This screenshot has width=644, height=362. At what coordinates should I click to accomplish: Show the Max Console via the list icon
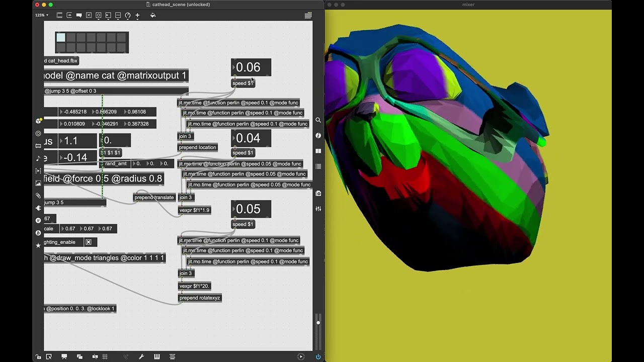[x=318, y=167]
